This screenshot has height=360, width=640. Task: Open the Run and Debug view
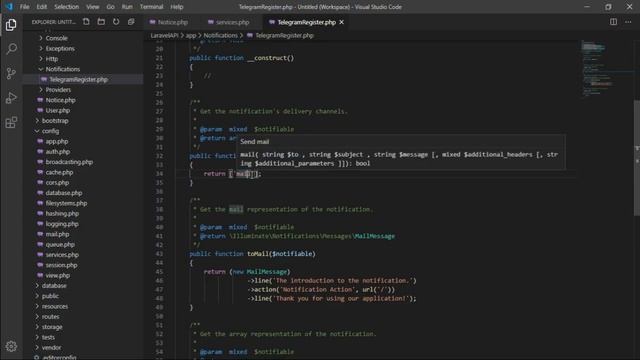pos(11,98)
